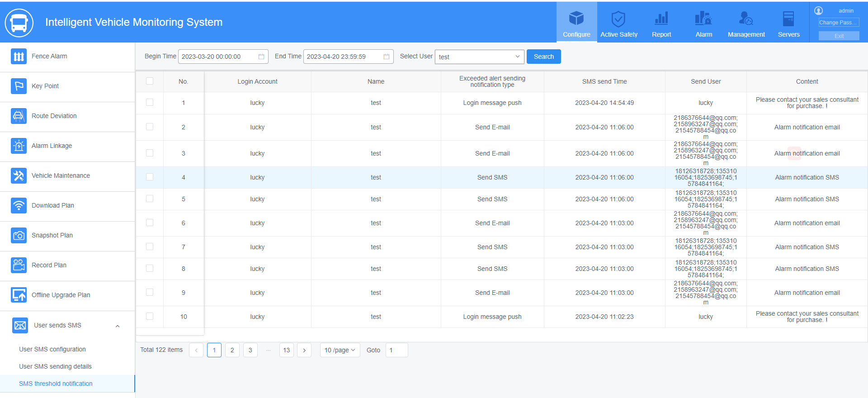This screenshot has width=868, height=398.
Task: Click the Search button
Action: tap(544, 57)
